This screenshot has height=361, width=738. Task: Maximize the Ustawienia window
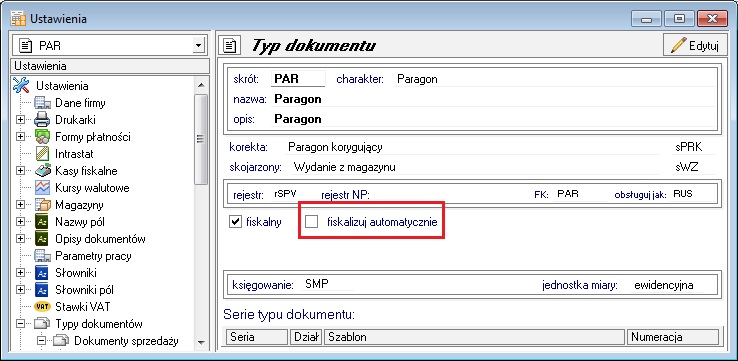click(679, 19)
